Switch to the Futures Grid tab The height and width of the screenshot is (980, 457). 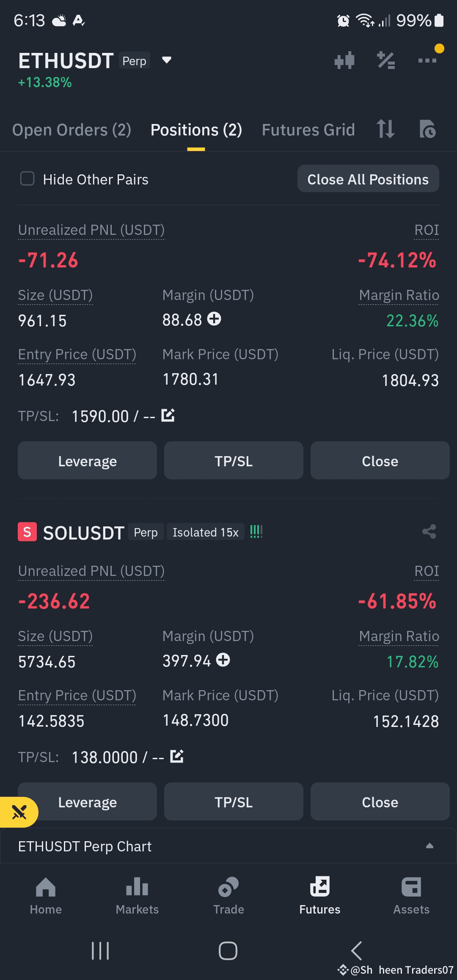tap(308, 130)
